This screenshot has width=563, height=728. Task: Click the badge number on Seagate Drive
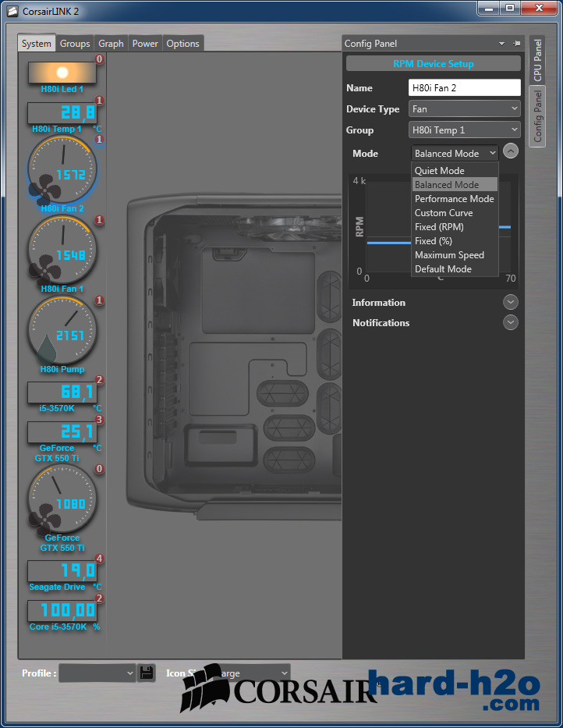[x=99, y=559]
